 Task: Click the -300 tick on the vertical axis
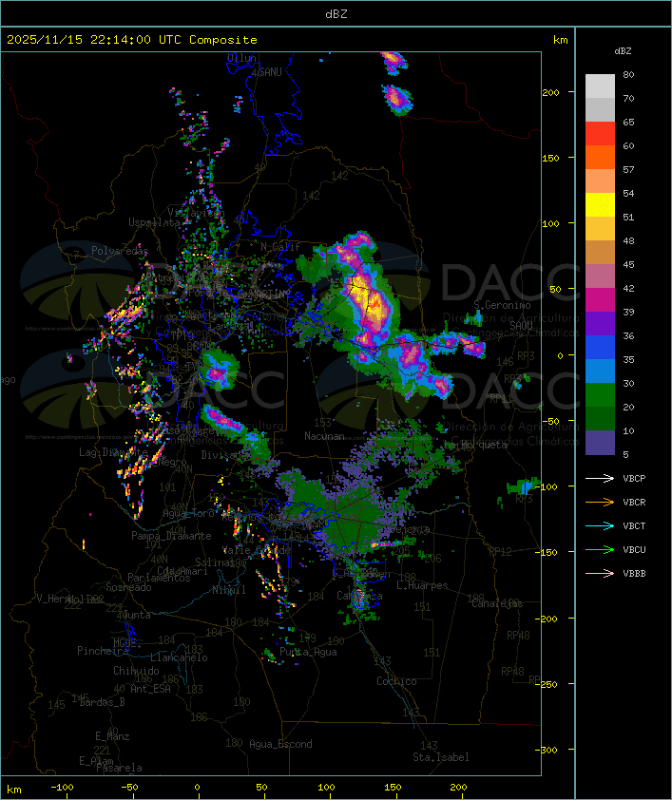(548, 750)
